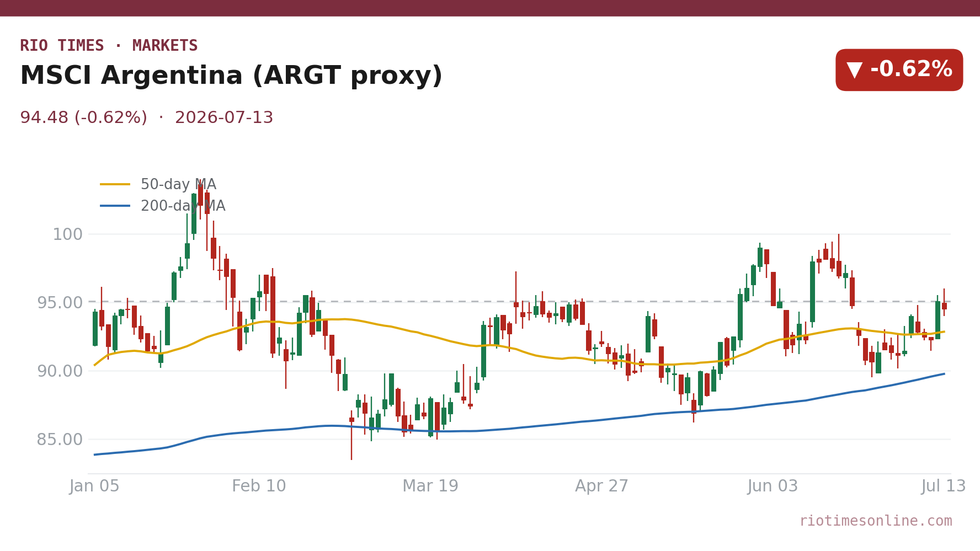
Task: Click the 200-day MA legend label
Action: click(183, 206)
